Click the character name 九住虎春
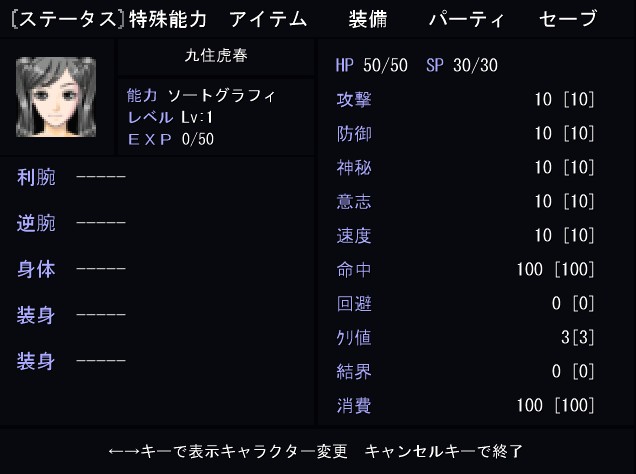The image size is (636, 474). [216, 55]
